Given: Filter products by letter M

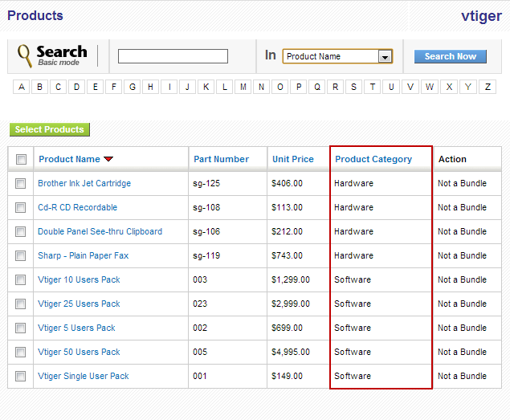Looking at the screenshot, I should tap(243, 87).
